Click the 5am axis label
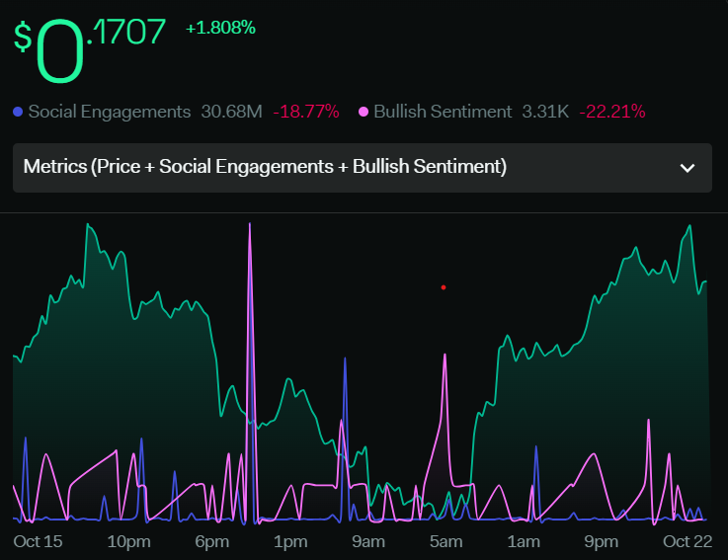The height and width of the screenshot is (560, 728). (445, 541)
